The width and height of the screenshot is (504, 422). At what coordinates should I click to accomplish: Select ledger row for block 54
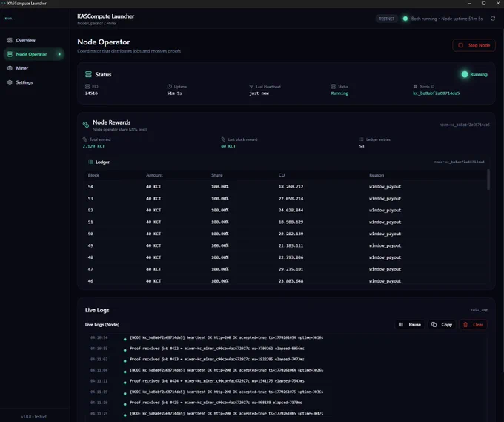(x=285, y=187)
